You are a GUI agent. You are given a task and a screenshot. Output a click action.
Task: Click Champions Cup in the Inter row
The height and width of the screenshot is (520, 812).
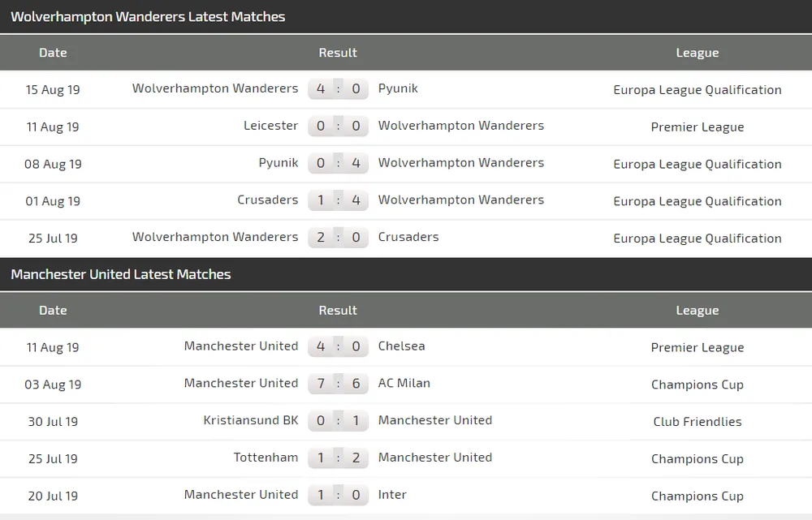pos(697,496)
